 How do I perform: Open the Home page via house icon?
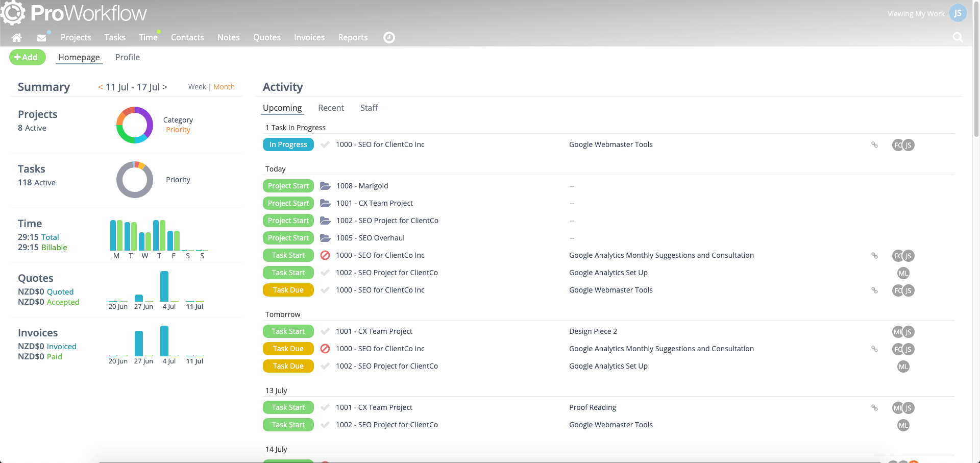click(x=16, y=37)
